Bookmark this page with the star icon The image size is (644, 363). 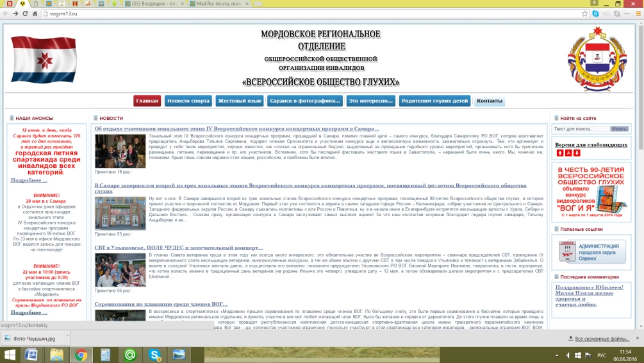(x=585, y=13)
